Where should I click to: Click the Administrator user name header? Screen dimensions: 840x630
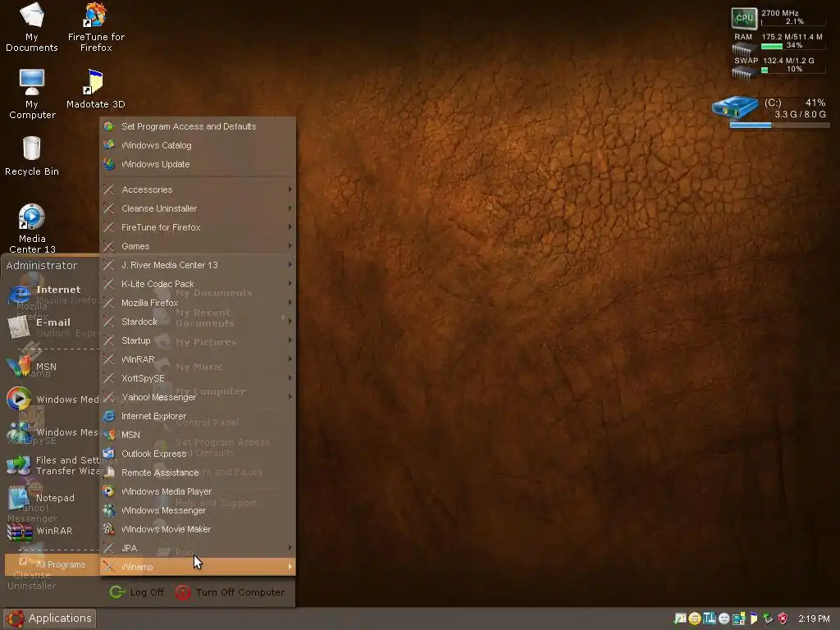tap(42, 265)
